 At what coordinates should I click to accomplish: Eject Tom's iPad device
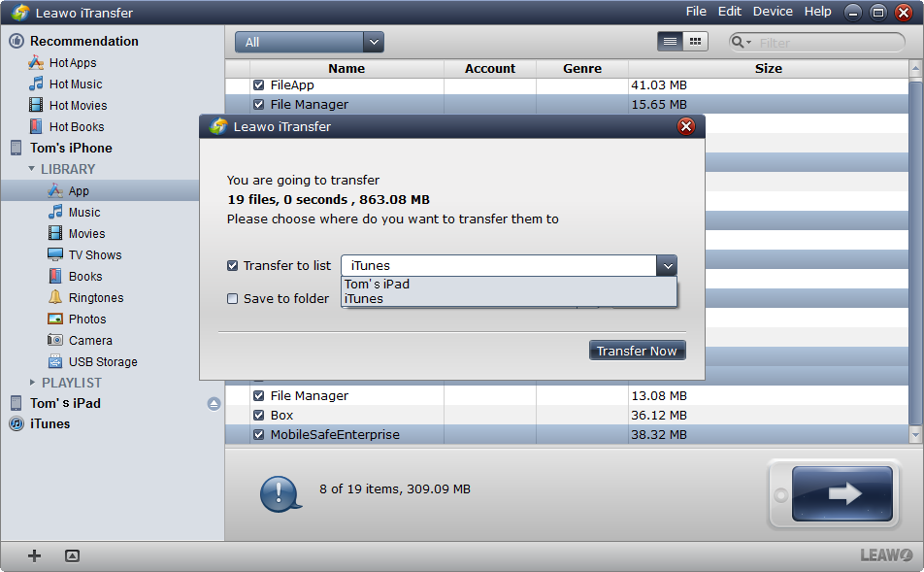click(214, 403)
